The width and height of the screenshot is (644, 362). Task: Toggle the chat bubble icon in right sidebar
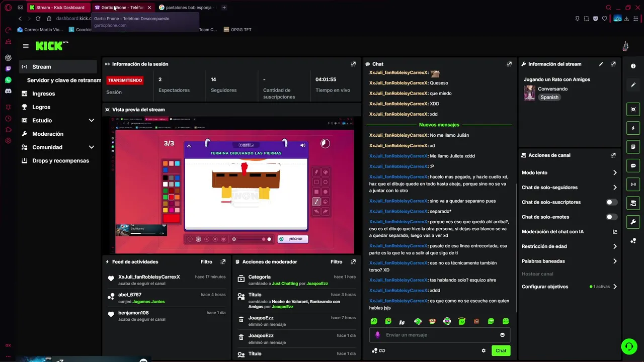pos(633,165)
